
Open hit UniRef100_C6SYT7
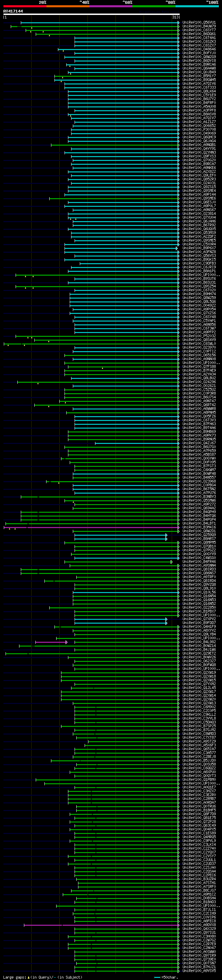pyautogui.click(x=199, y=30)
